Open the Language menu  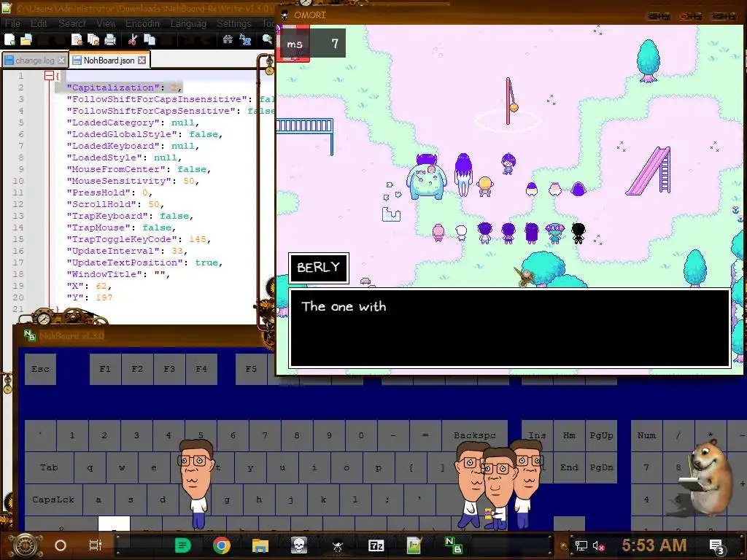188,24
